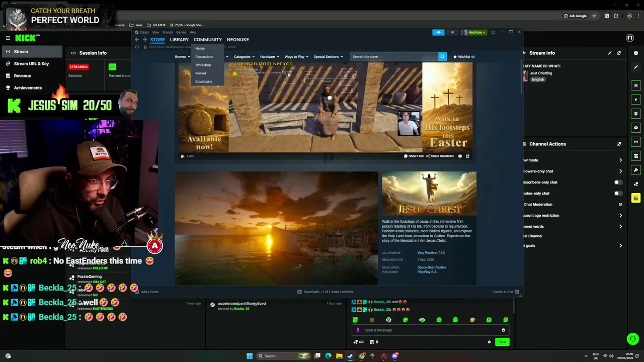Click broadcast signal icon in Kick sidebar
This screenshot has height=362, width=644.
click(x=636, y=142)
